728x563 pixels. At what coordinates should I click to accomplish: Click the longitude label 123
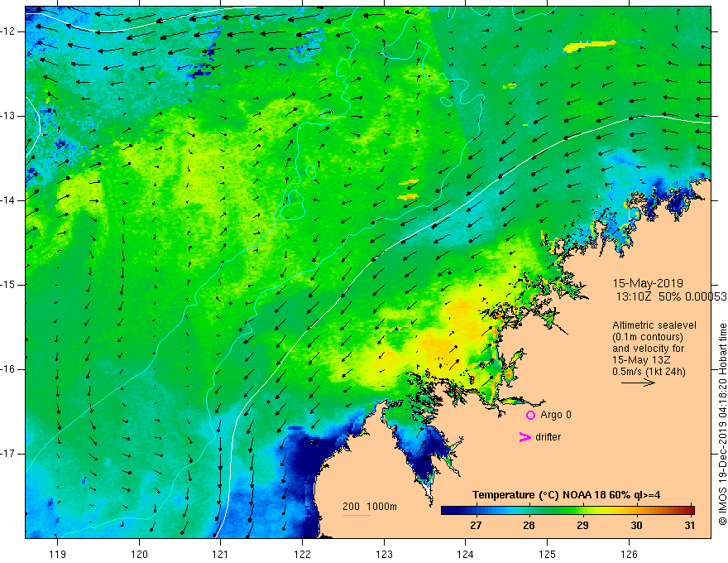(384, 554)
